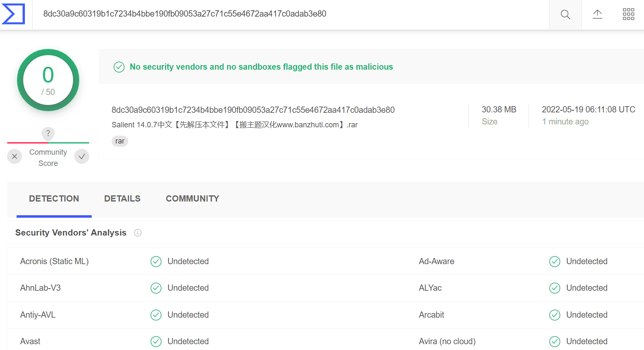This screenshot has height=350, width=644.
Task: Click the rar file tag
Action: pos(120,141)
